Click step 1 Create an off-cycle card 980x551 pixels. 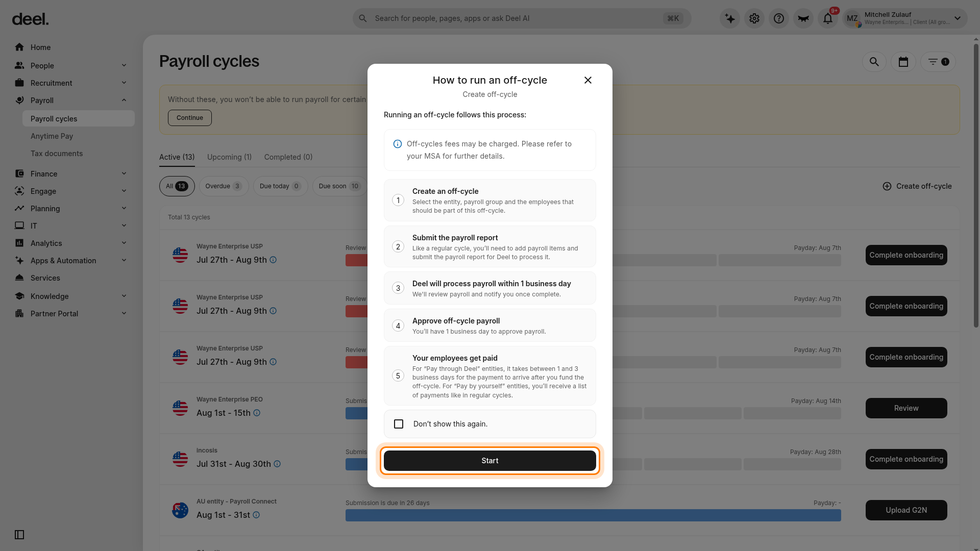pos(490,200)
